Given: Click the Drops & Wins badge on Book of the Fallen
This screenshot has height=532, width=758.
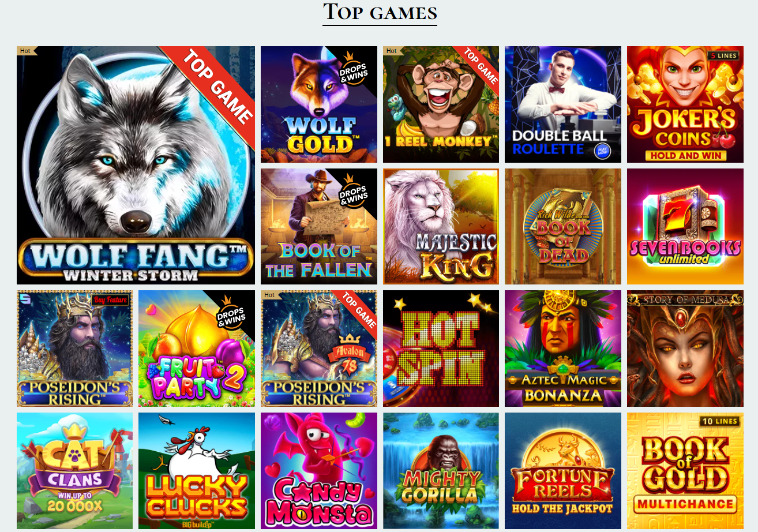Looking at the screenshot, I should click(354, 192).
